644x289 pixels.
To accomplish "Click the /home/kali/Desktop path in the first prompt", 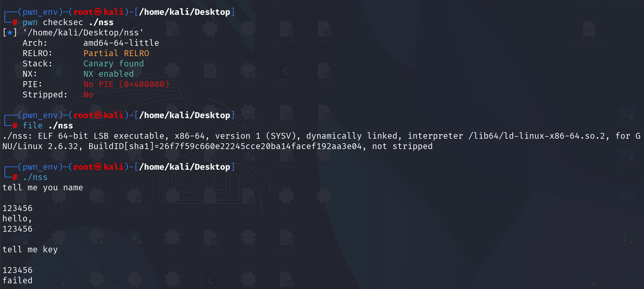I will (184, 12).
